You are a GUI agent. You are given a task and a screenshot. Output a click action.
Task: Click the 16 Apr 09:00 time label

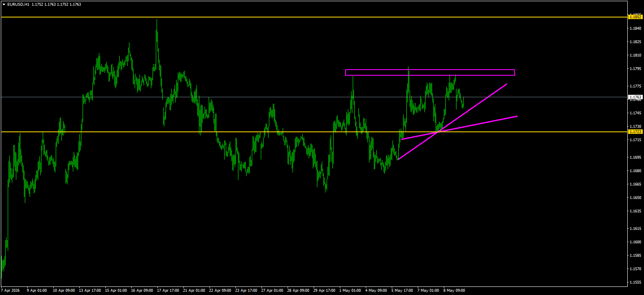pos(142,291)
